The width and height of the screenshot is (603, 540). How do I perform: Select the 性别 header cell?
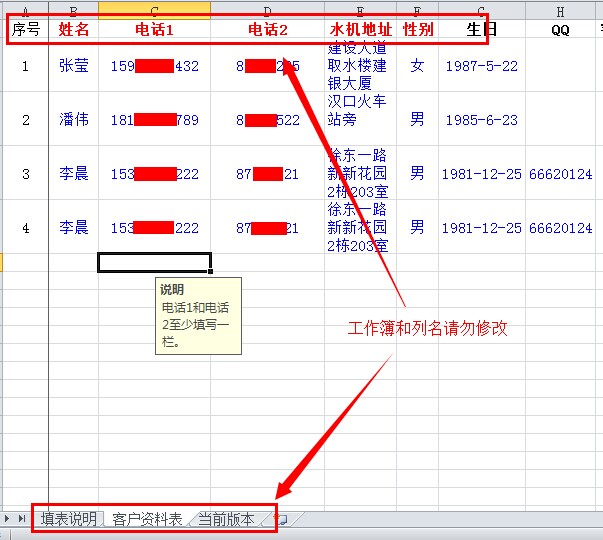click(417, 30)
